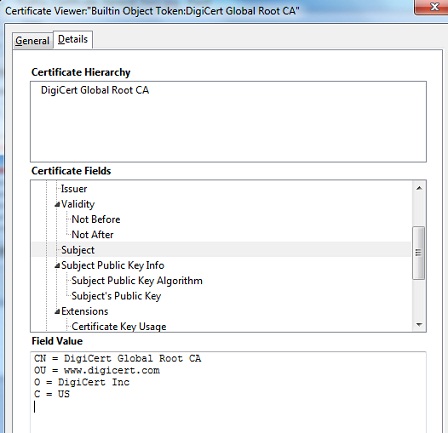448x433 pixels.
Task: Select the Extensions field
Action: coord(85,311)
